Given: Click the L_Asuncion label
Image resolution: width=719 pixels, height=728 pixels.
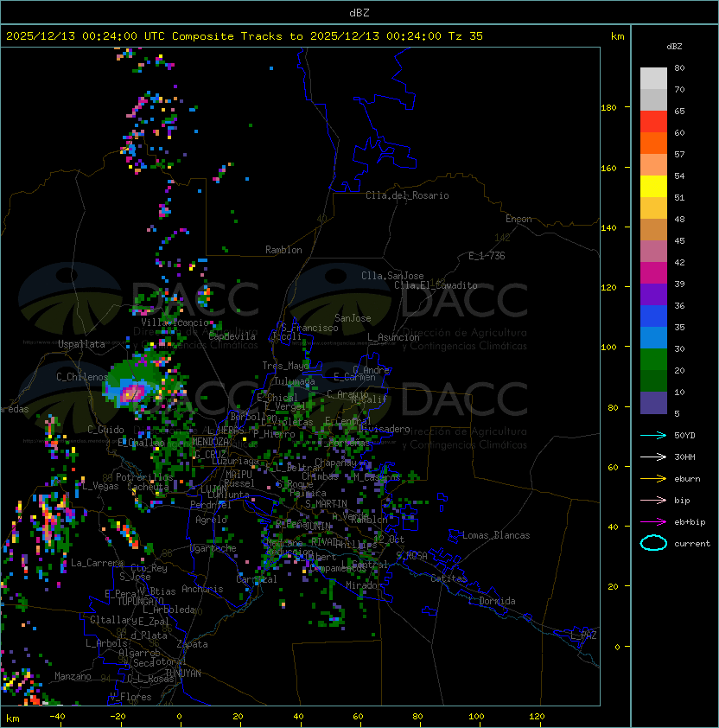Looking at the screenshot, I should click(x=393, y=337).
